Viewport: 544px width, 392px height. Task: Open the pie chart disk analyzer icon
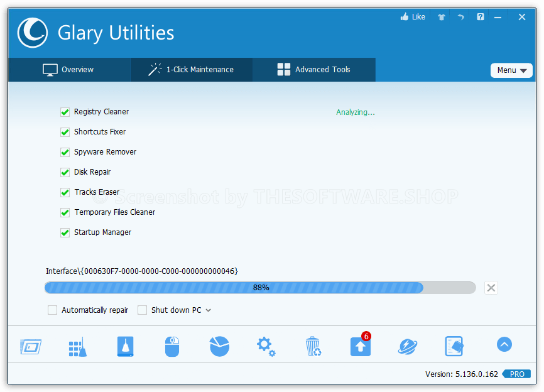coord(219,346)
